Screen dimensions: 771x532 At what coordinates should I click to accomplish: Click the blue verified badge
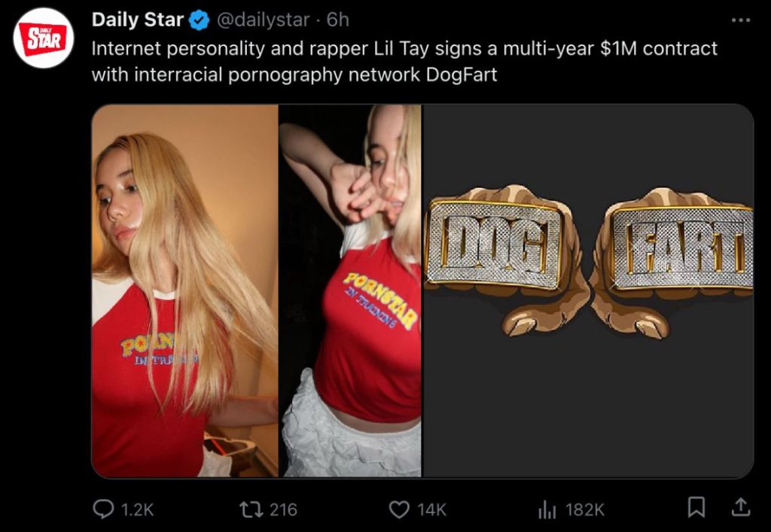coord(199,20)
